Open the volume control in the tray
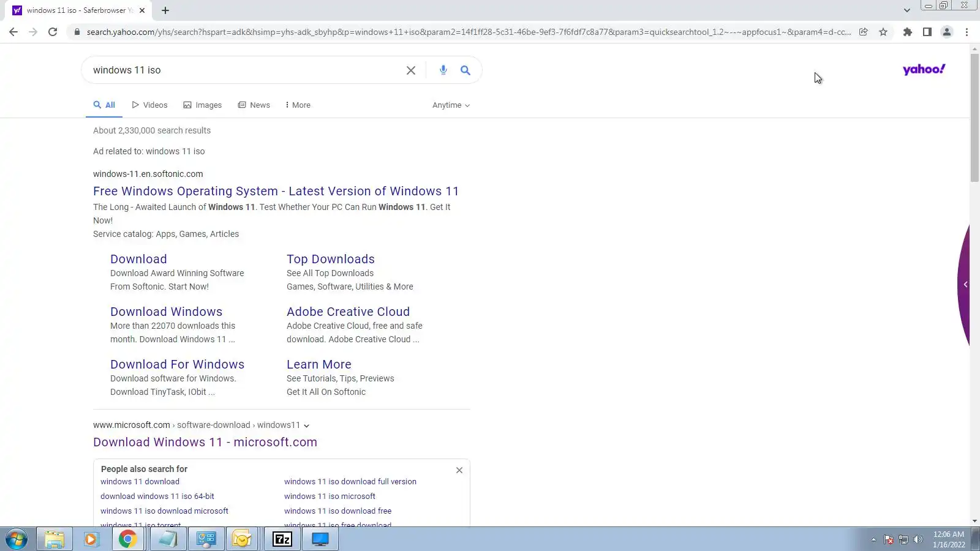Screen dimensions: 980x551 tap(918, 539)
